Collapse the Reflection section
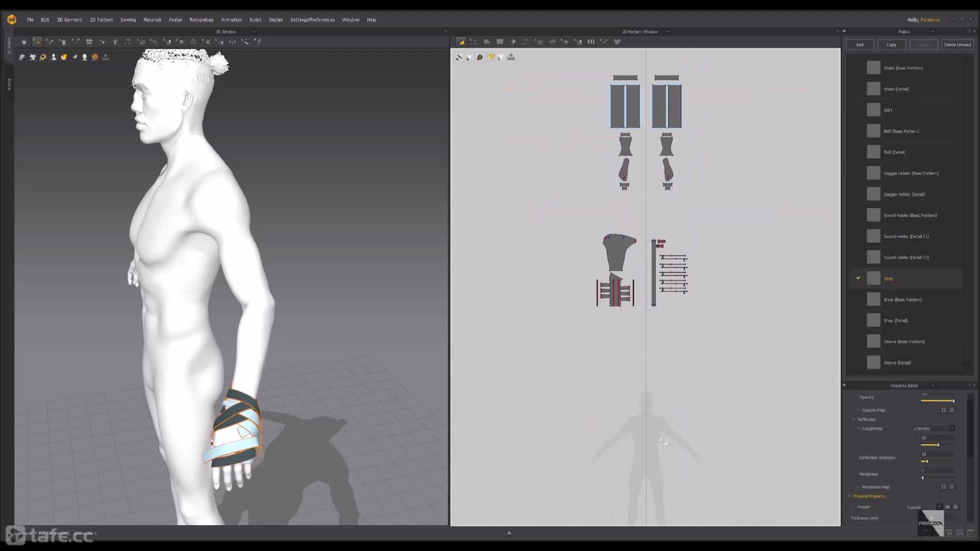Screen dimensions: 980x551 coord(853,419)
